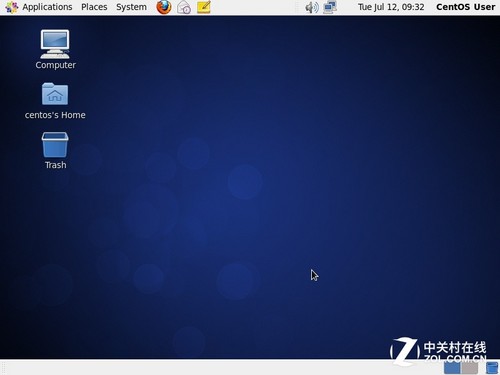Select the centos's Home folder icon
The image size is (500, 375).
[55, 101]
